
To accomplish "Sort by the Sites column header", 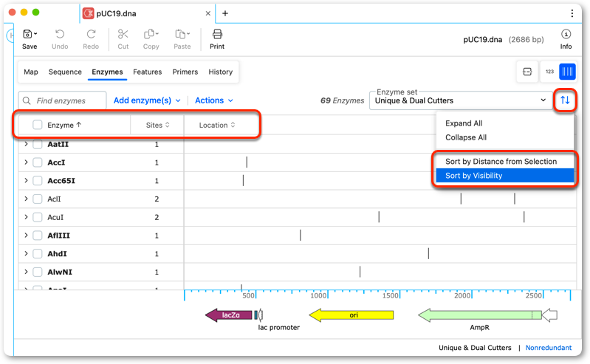I will 158,125.
